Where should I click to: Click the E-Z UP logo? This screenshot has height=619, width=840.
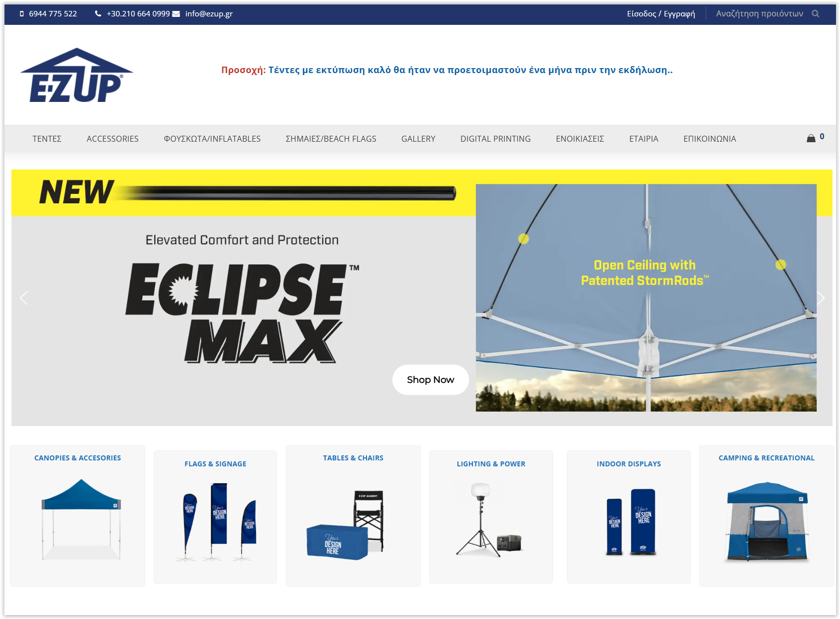77,75
